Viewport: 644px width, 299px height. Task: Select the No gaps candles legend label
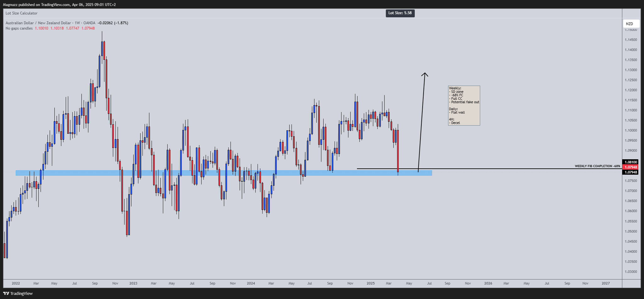tap(19, 28)
